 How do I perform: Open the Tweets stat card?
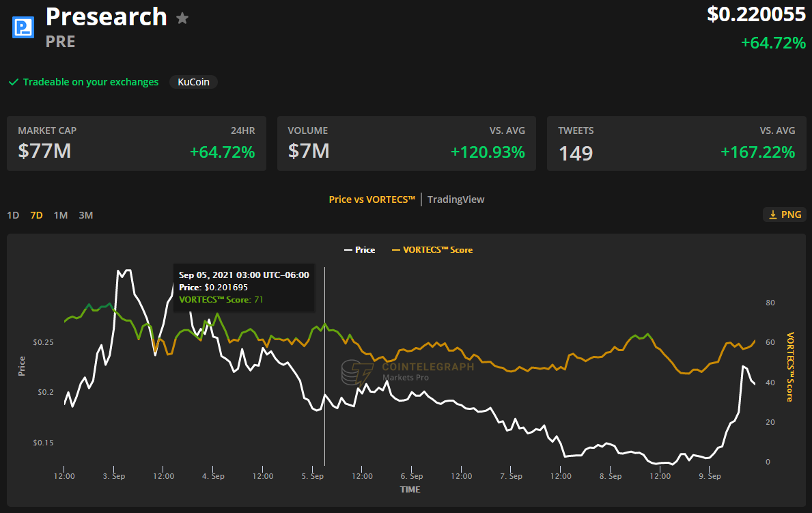coord(676,143)
